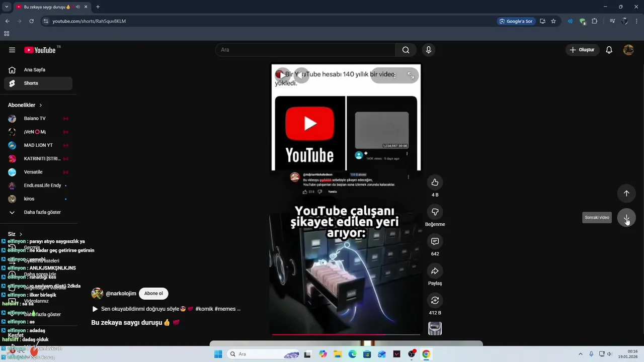The height and width of the screenshot is (362, 644).
Task: Expand the Siz section chevron
Action: pos(21,234)
